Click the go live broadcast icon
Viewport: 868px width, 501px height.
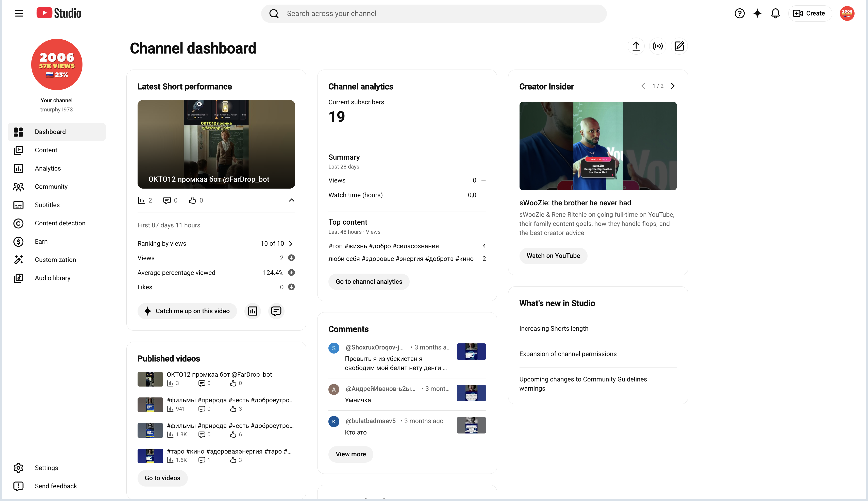pyautogui.click(x=657, y=46)
